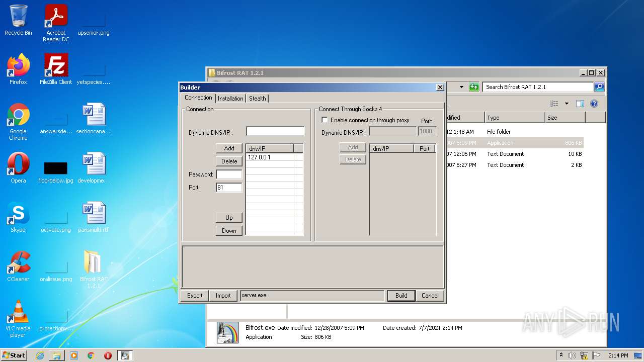This screenshot has width=644, height=362.
Task: Click the Delete button under Connection
Action: point(229,161)
